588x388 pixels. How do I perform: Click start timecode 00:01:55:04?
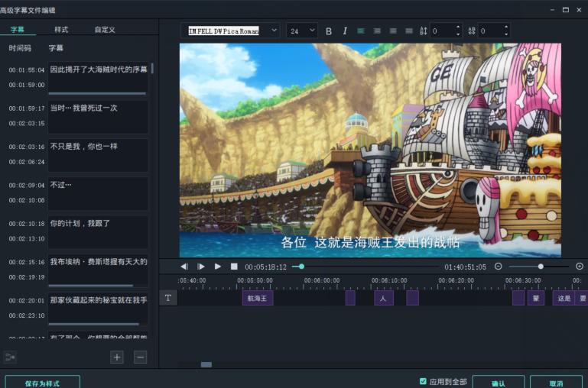coord(27,70)
